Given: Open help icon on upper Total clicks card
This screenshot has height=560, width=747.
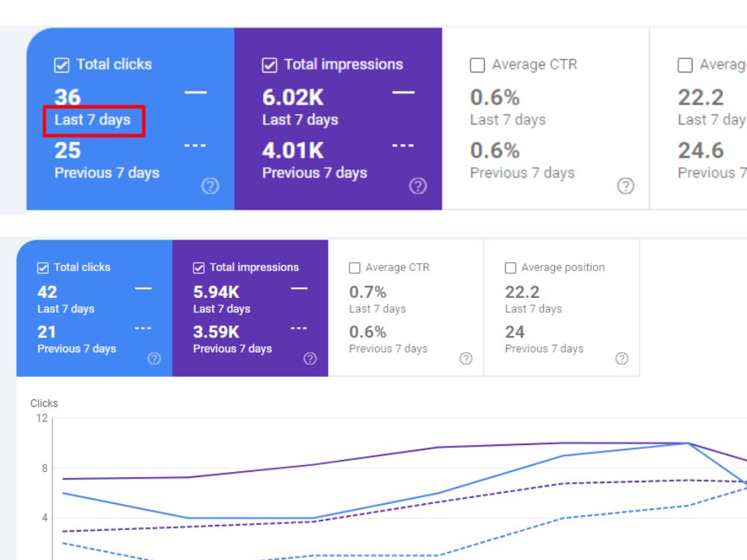Looking at the screenshot, I should [x=210, y=186].
